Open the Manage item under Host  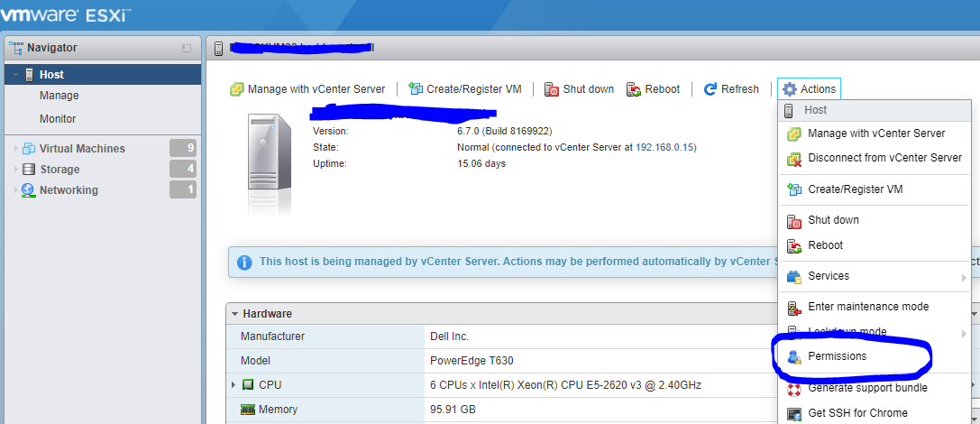[x=60, y=96]
